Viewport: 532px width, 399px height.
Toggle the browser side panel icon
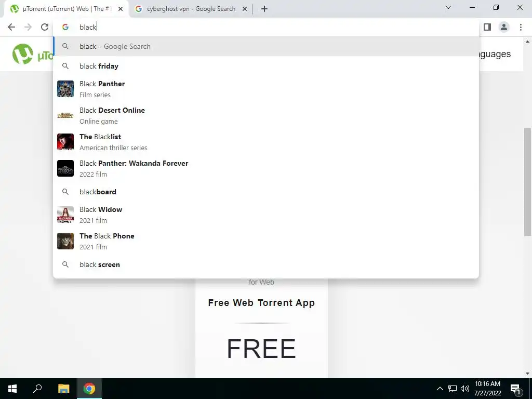[x=487, y=27]
